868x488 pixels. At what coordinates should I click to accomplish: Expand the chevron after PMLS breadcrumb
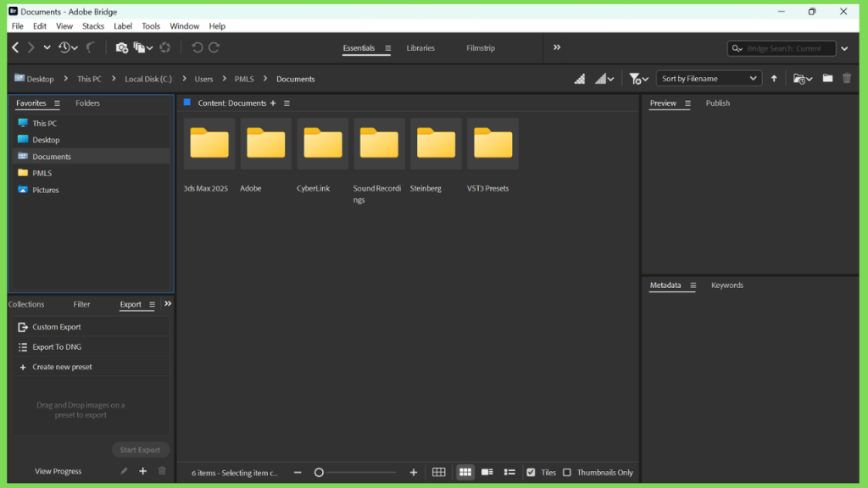265,79
